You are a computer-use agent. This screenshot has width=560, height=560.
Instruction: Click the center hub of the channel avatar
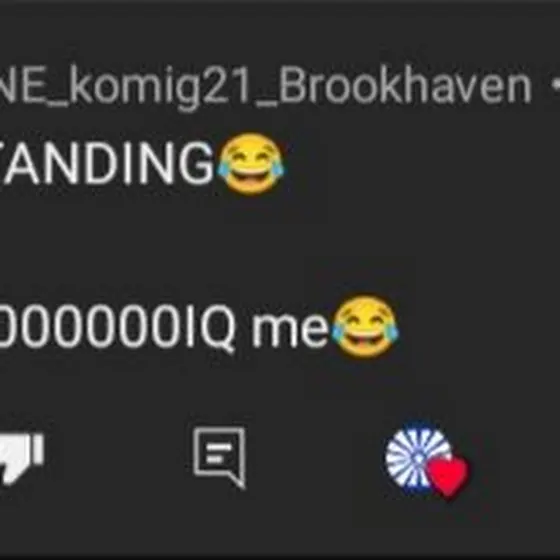click(416, 458)
